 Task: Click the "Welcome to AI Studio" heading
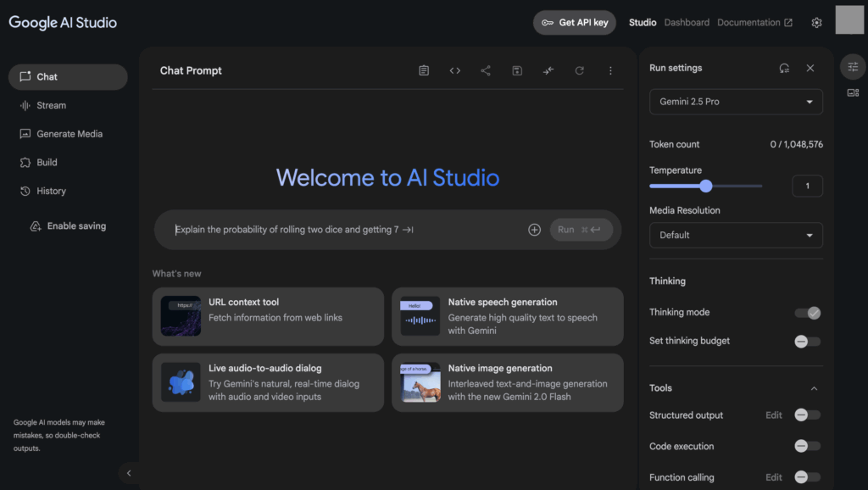click(387, 178)
